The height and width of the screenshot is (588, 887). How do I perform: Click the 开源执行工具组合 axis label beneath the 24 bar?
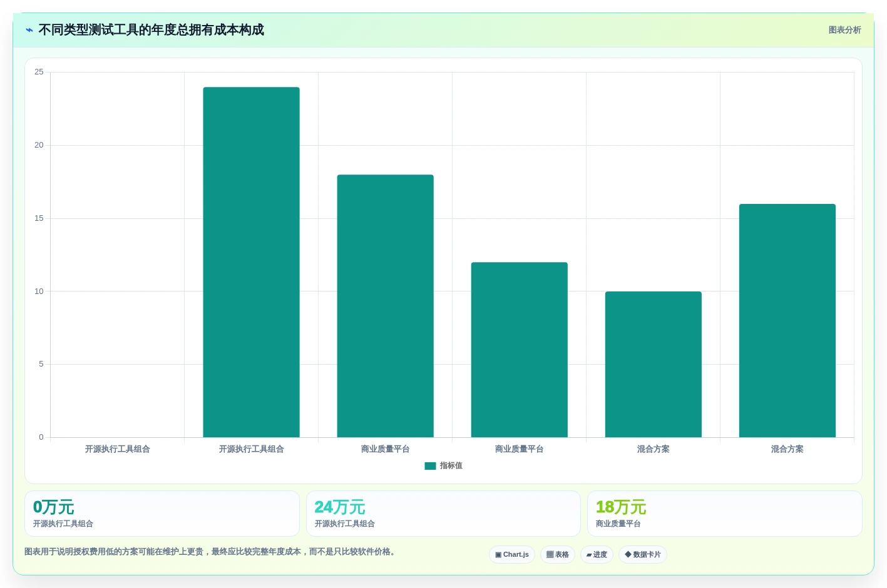point(252,449)
